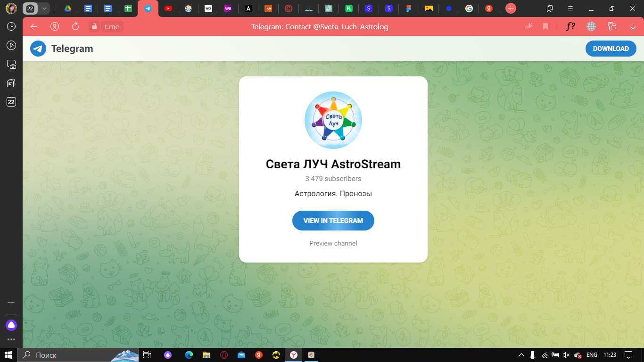Bookmark this page with the bookmark icon
This screenshot has height=362, width=644.
(x=545, y=27)
